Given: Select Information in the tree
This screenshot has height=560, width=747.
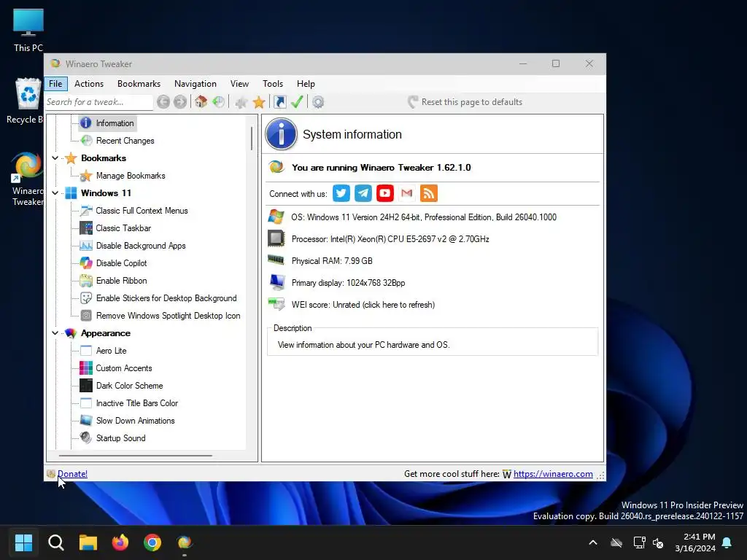Looking at the screenshot, I should [115, 122].
